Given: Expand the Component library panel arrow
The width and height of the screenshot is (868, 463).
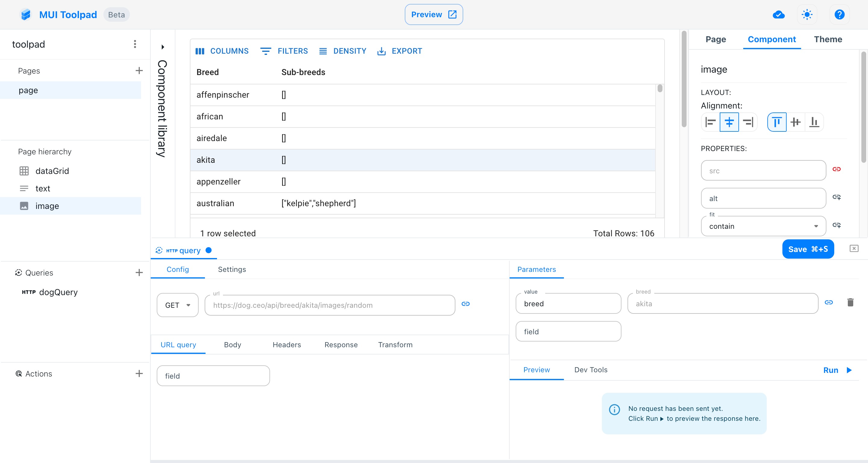Looking at the screenshot, I should 163,47.
